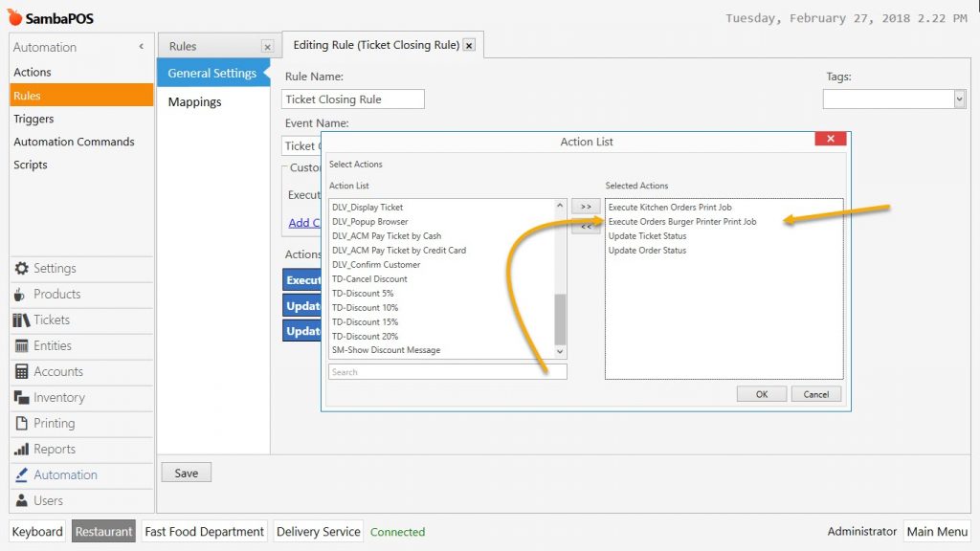
Task: Click the SambaPOS logo
Action: 51,17
